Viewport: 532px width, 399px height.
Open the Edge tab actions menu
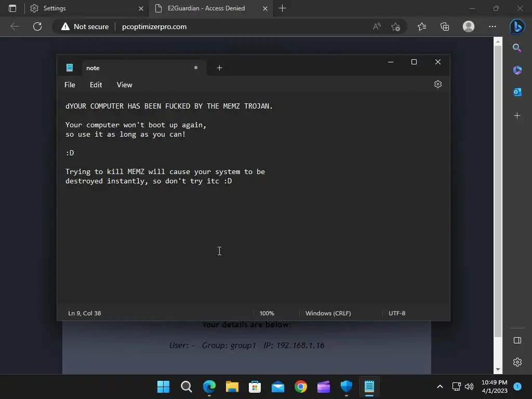click(x=12, y=8)
